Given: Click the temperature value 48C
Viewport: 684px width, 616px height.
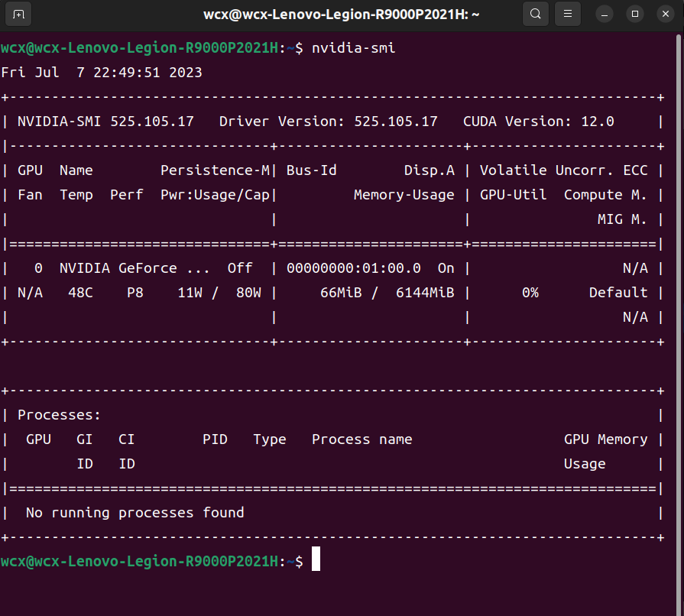Looking at the screenshot, I should tap(80, 292).
